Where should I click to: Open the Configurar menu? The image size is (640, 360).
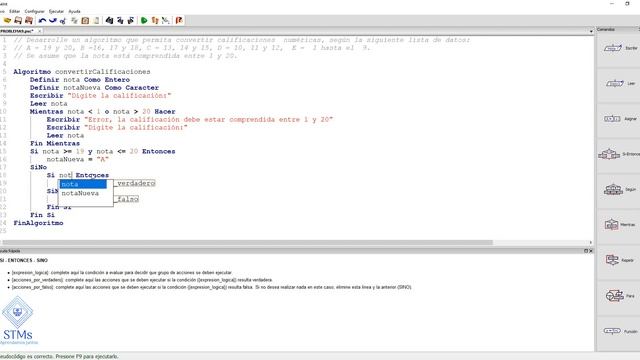tap(34, 11)
